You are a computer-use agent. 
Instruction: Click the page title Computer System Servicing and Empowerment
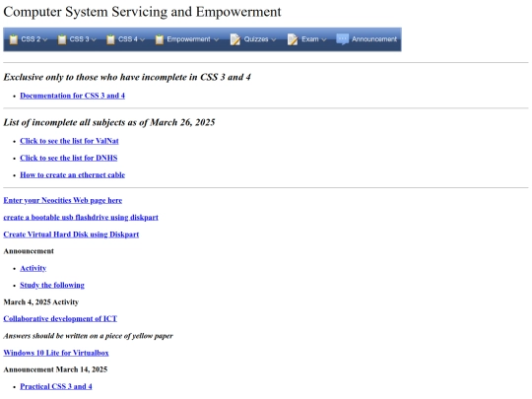[142, 12]
